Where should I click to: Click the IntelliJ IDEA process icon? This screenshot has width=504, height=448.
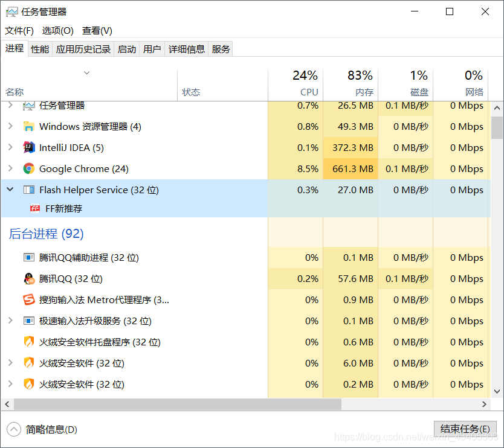(28, 147)
